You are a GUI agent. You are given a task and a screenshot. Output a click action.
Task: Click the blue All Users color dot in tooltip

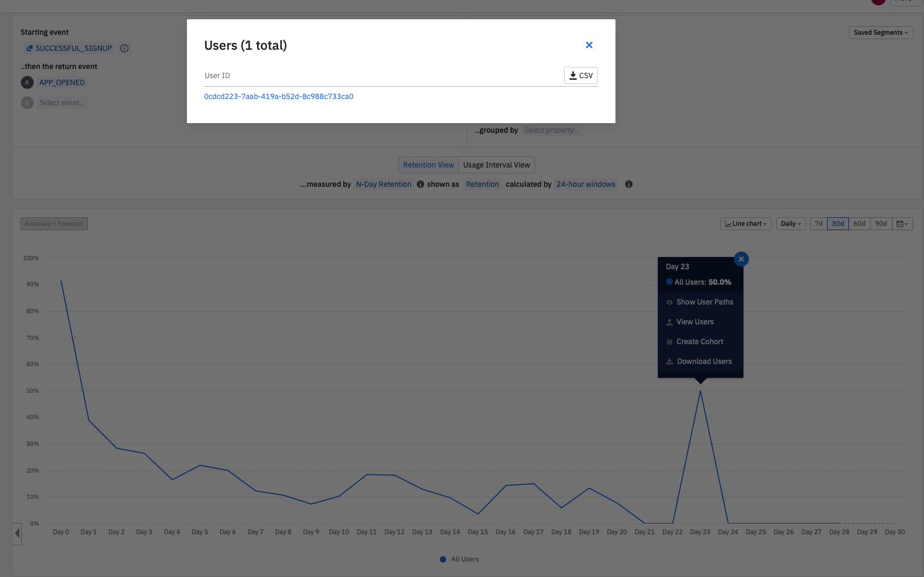pos(669,282)
